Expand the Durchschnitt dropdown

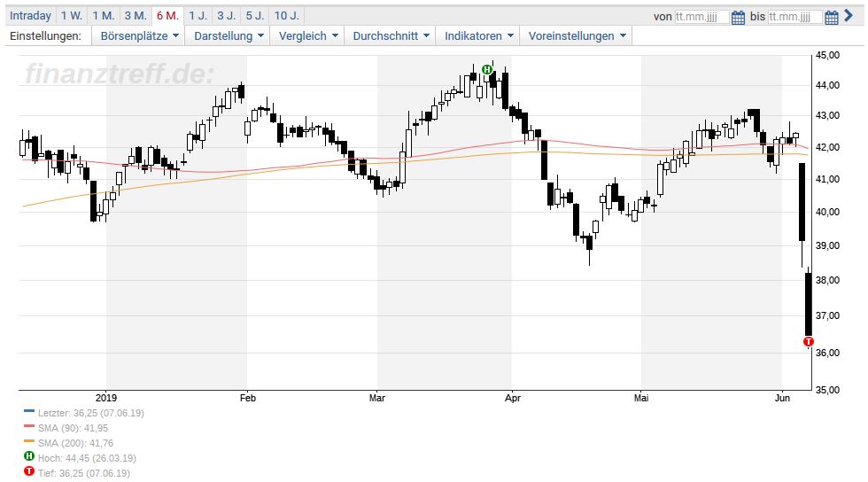391,36
